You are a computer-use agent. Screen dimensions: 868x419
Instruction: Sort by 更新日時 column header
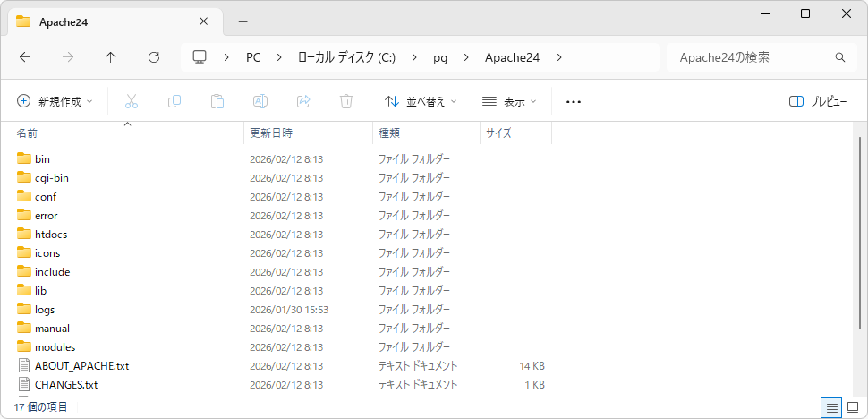click(309, 133)
